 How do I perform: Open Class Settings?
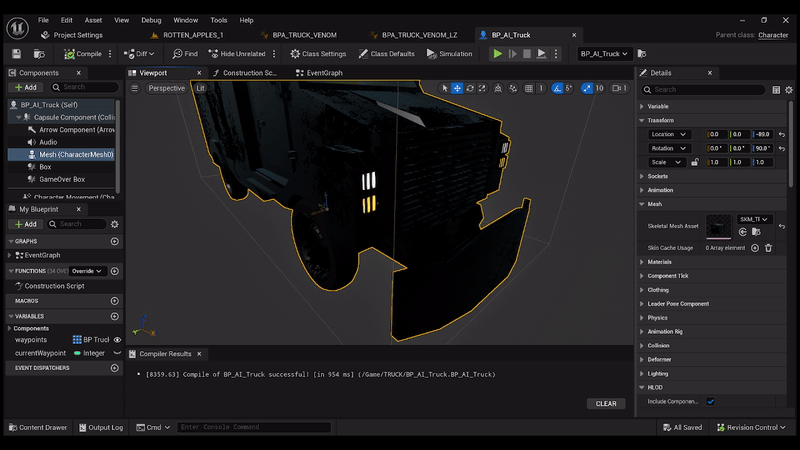318,54
